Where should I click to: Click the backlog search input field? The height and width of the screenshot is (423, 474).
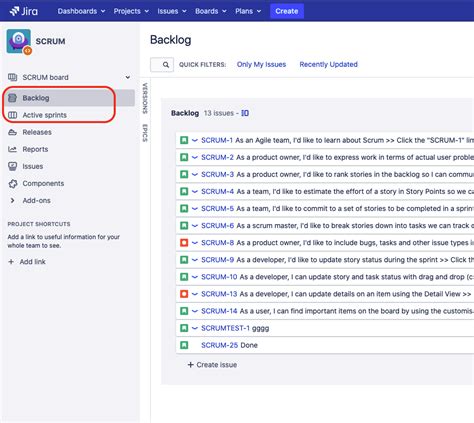[x=162, y=65]
